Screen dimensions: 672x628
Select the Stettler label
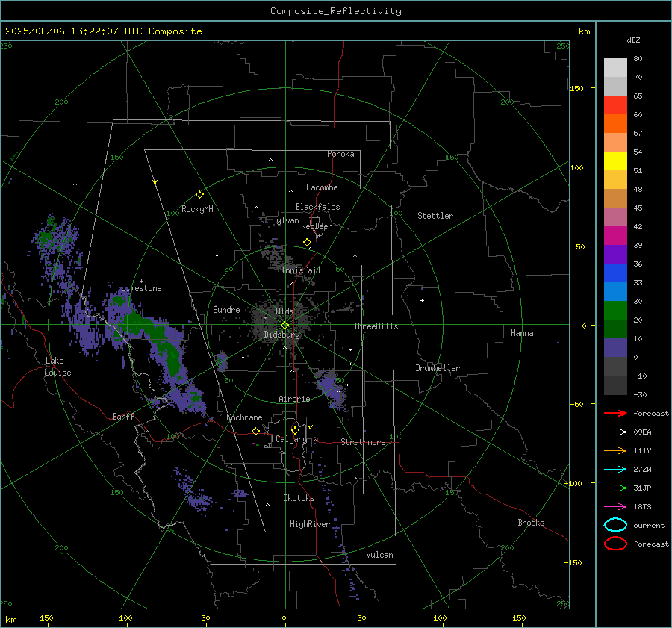pyautogui.click(x=435, y=216)
